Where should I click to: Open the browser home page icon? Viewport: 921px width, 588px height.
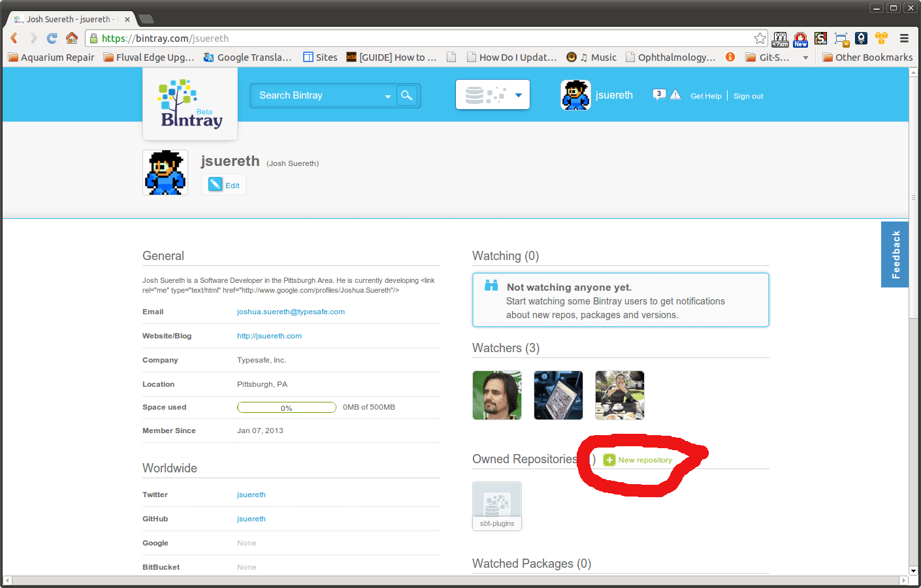[x=72, y=38]
